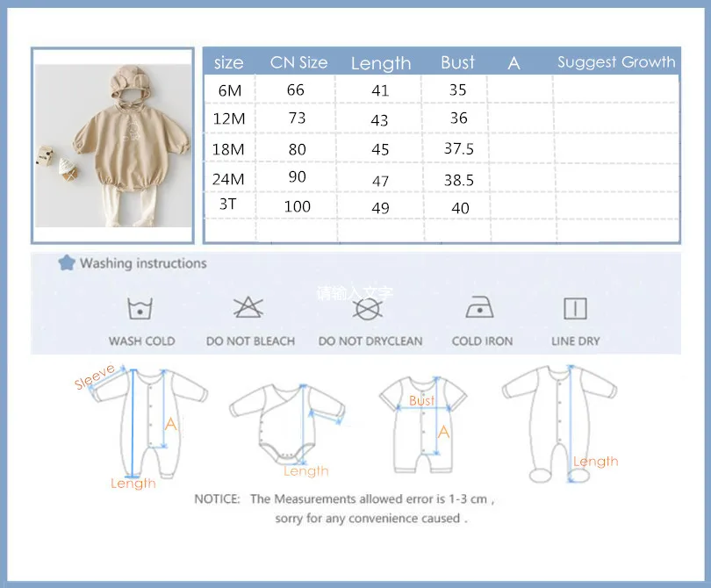Click the short-sleeve romper diagram labeled Bust
711x588 pixels.
click(423, 425)
